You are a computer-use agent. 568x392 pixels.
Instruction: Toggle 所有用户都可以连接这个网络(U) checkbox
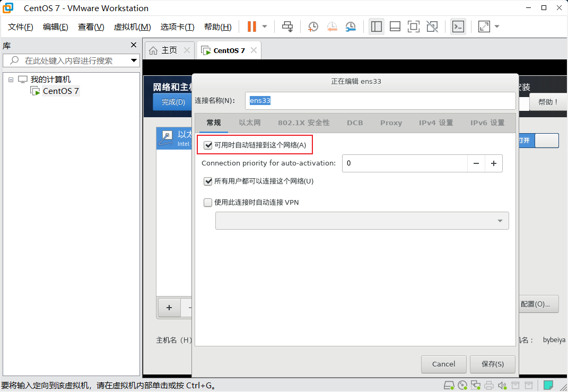click(208, 181)
